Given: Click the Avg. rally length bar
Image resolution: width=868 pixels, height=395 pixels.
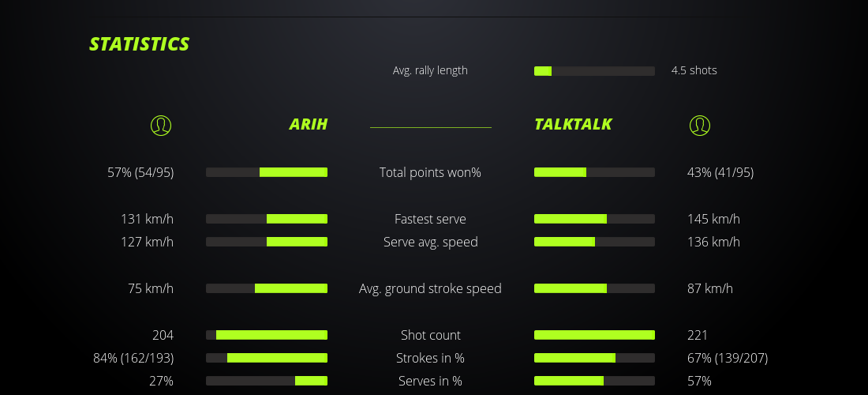Looking at the screenshot, I should [594, 71].
